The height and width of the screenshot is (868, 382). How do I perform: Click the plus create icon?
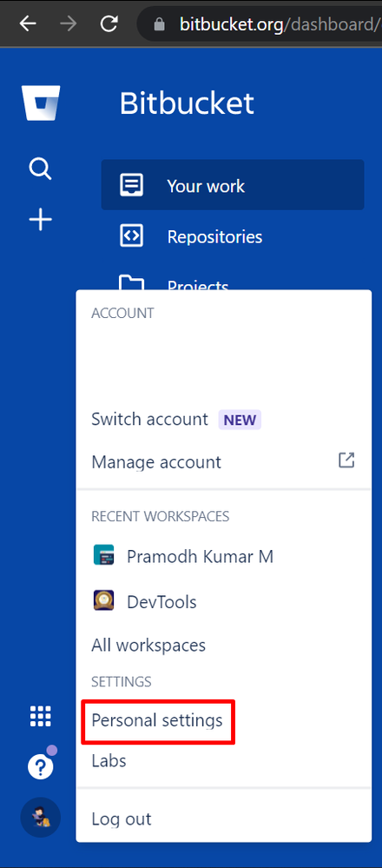point(40,220)
